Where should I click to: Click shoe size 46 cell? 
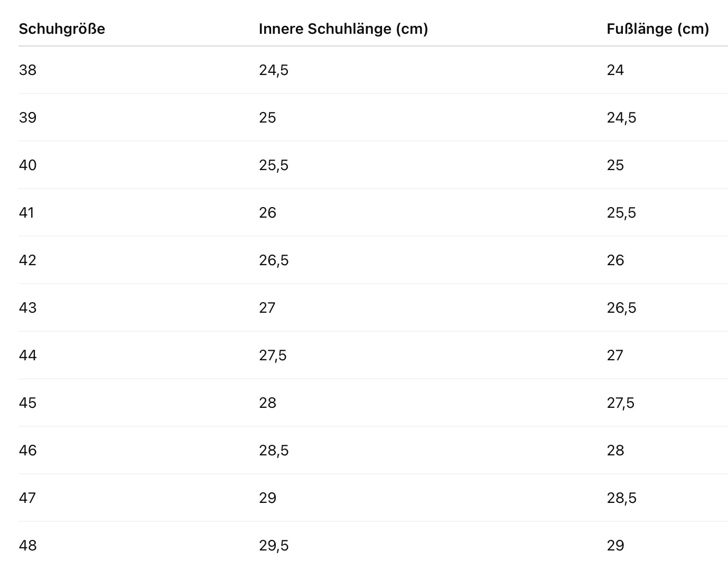[28, 451]
